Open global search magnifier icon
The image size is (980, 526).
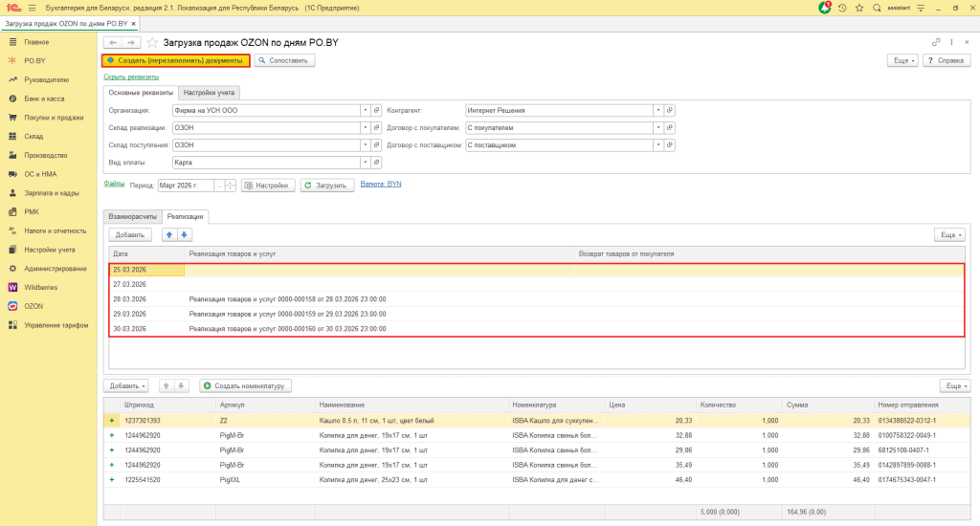(x=877, y=8)
